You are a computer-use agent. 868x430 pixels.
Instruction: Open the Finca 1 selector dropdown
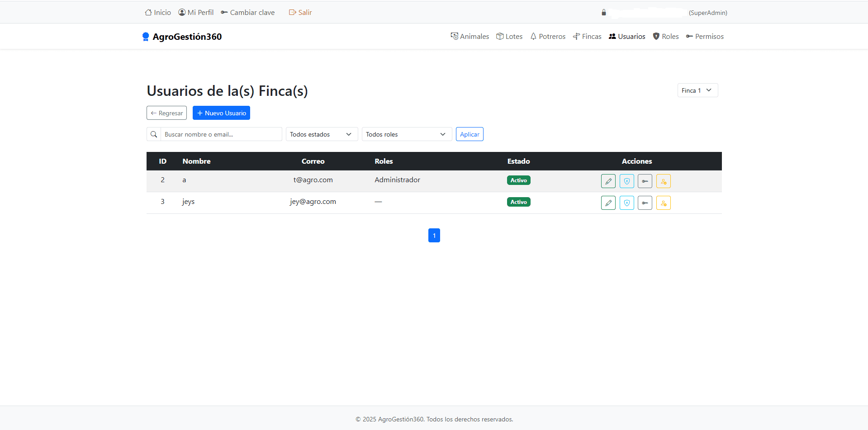[697, 90]
